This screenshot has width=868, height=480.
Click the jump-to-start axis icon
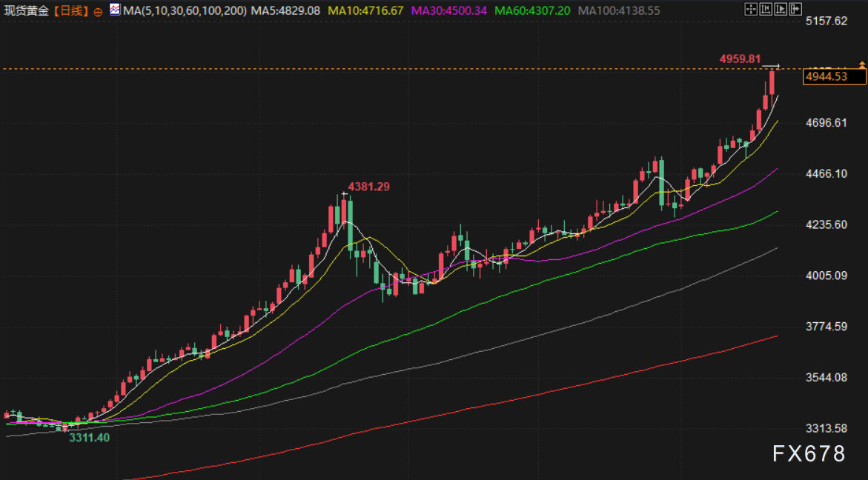[766, 9]
